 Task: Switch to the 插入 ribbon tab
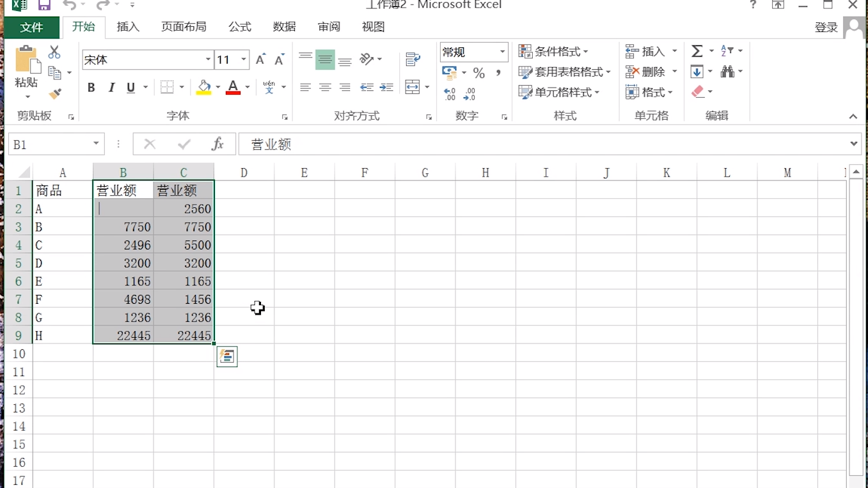[127, 27]
